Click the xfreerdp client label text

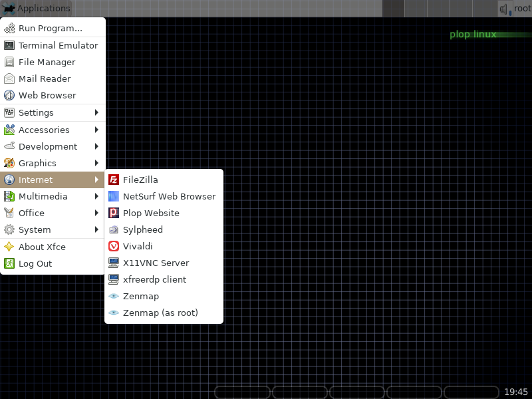[x=155, y=279]
